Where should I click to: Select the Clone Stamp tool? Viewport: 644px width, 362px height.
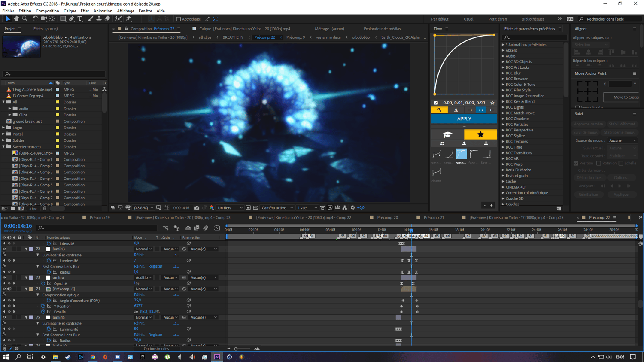[x=99, y=19]
